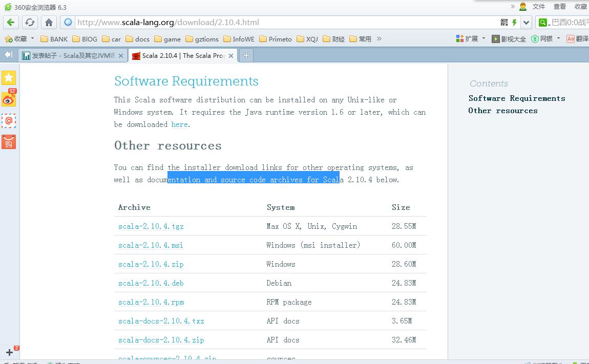The height and width of the screenshot is (364, 589).
Task: Open the InfoWE bookmark folder
Action: pyautogui.click(x=239, y=39)
